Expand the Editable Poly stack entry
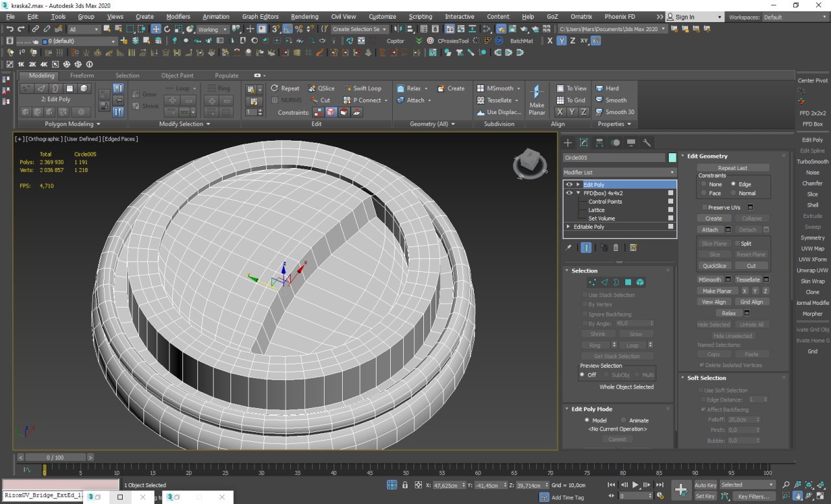Screen dimensions: 831x504 [569, 227]
